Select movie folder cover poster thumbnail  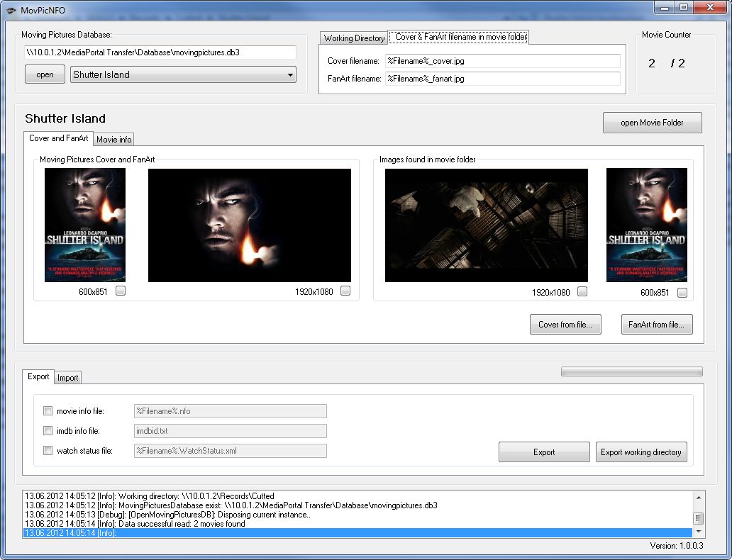647,225
